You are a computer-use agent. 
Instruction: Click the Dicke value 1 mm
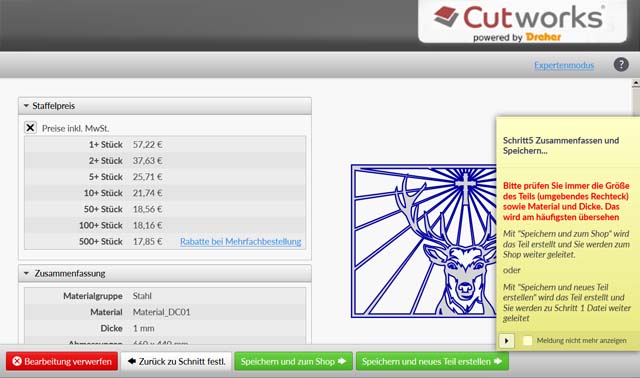click(x=144, y=328)
